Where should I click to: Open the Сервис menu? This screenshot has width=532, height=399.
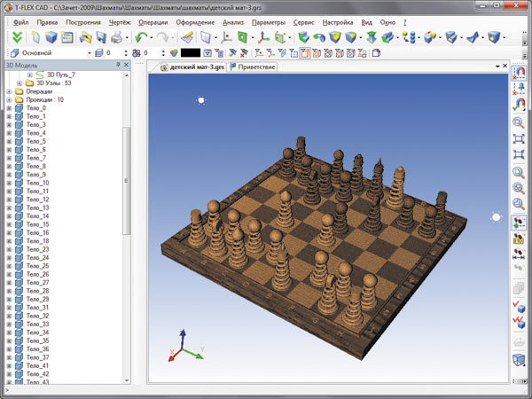pyautogui.click(x=303, y=22)
